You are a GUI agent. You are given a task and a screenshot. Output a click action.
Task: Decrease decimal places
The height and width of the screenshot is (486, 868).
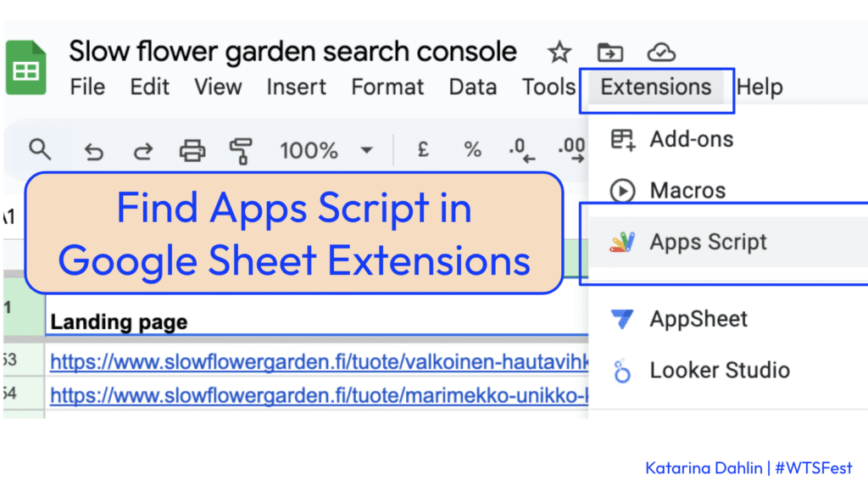(521, 151)
